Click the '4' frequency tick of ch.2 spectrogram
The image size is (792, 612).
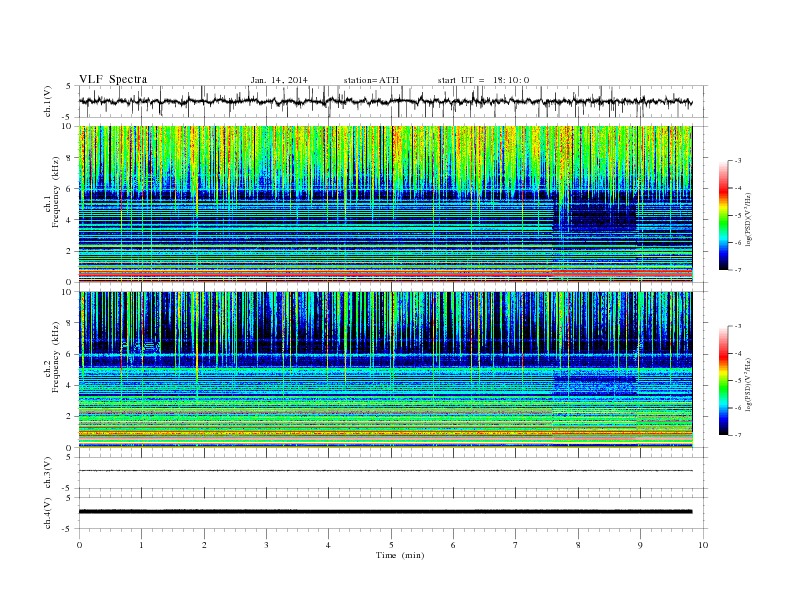pyautogui.click(x=70, y=385)
